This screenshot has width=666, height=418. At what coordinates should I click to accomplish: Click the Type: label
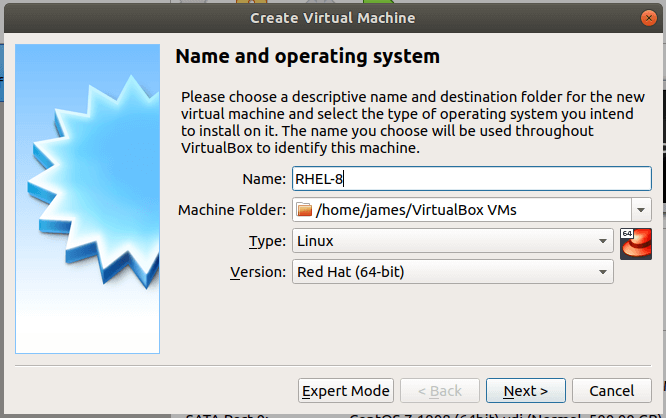267,241
